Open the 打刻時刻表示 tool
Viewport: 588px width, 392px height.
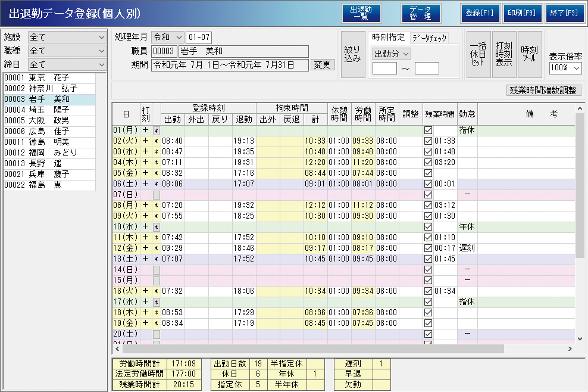coord(503,54)
